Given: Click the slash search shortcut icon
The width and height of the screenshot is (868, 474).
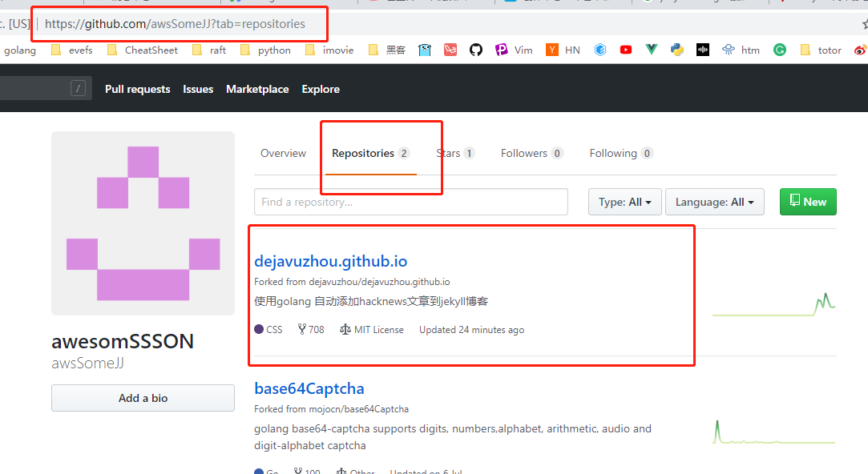Looking at the screenshot, I should point(78,89).
